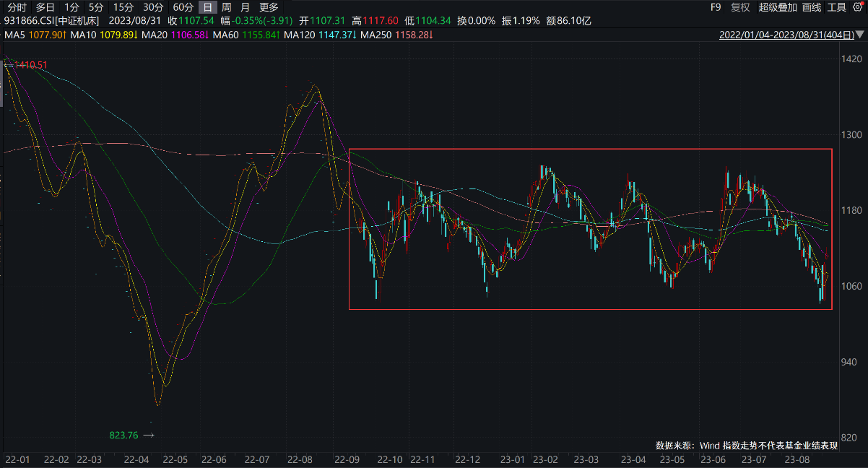Open the 复权 price adjustment option

pos(740,7)
